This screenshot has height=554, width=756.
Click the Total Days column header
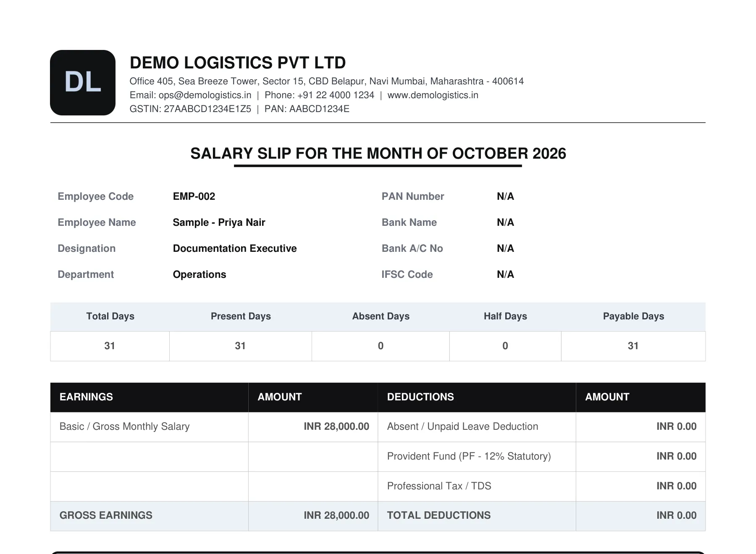(x=110, y=316)
